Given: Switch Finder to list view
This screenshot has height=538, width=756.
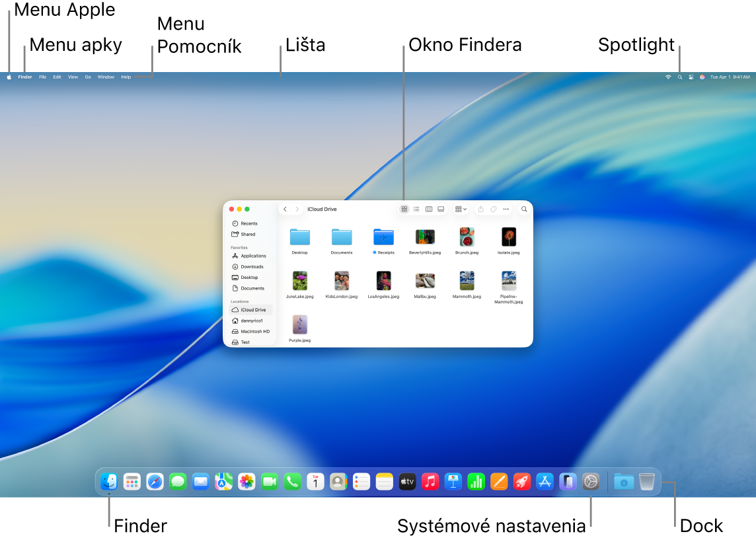Looking at the screenshot, I should point(416,209).
